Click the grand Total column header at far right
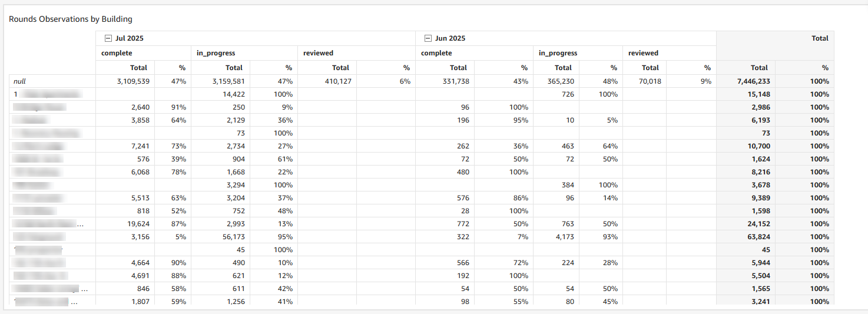 pos(819,38)
